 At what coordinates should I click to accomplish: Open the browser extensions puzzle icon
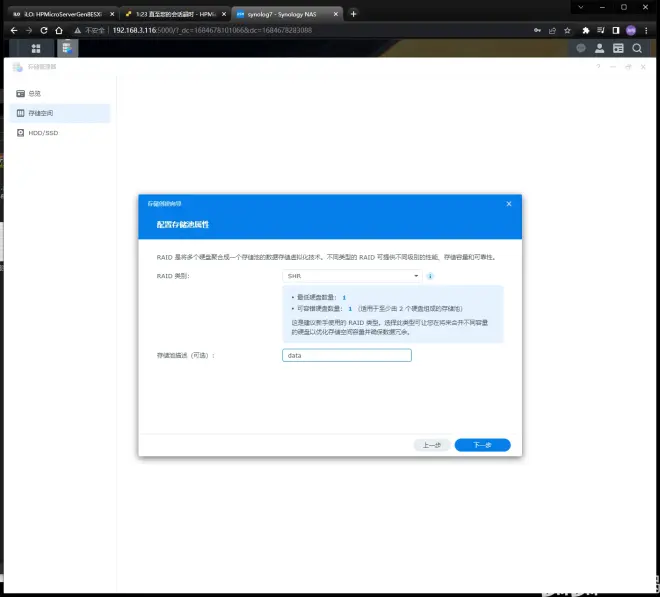tap(585, 30)
